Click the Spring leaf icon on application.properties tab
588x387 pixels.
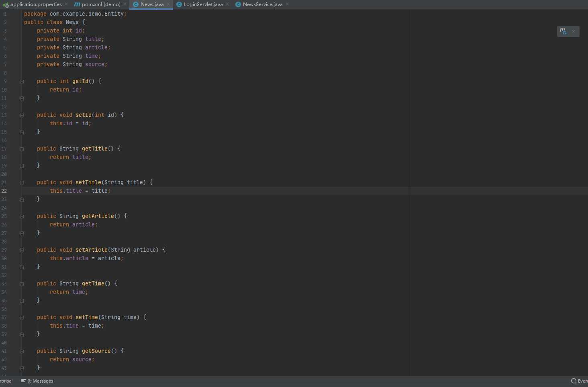click(x=6, y=5)
